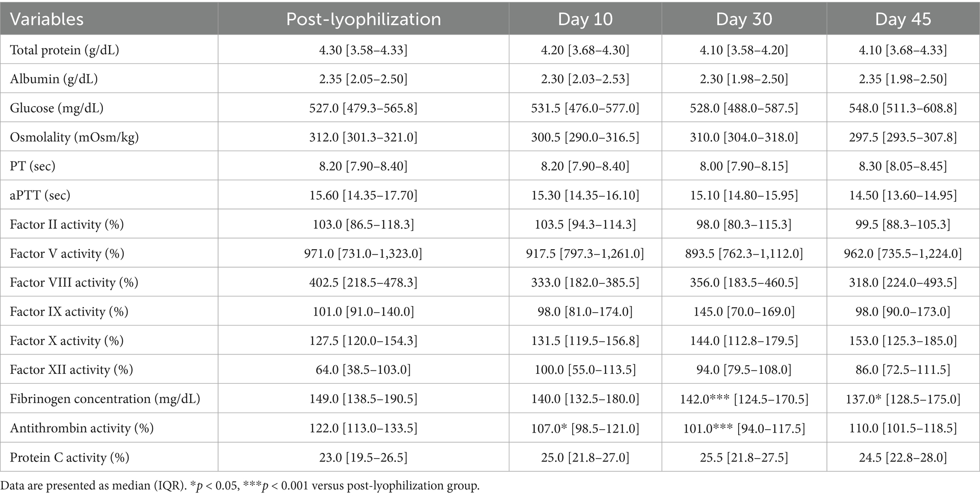The height and width of the screenshot is (497, 980).
Task: Click the aPTT (sec) row label
Action: [x=40, y=195]
